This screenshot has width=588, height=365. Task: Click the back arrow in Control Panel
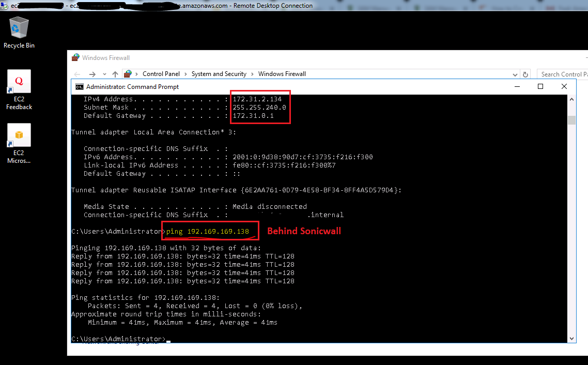(x=78, y=74)
